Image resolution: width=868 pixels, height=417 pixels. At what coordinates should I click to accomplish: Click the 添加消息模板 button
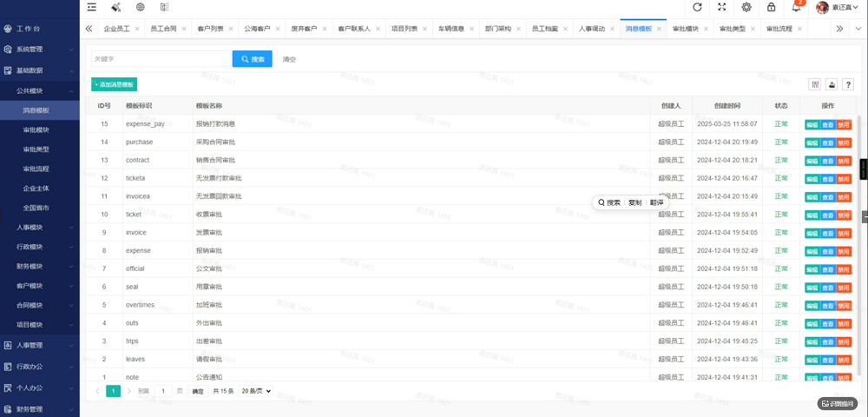(114, 85)
